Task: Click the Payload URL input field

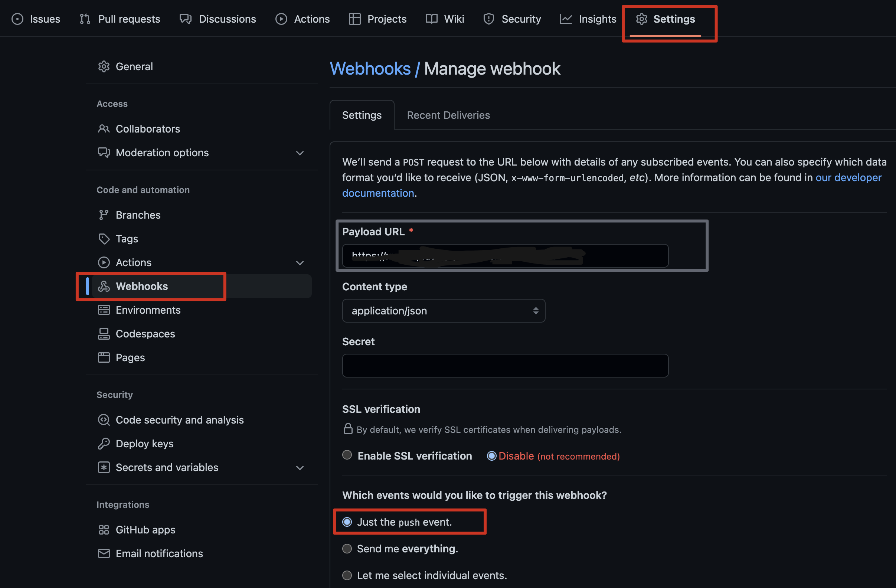Action: [505, 256]
